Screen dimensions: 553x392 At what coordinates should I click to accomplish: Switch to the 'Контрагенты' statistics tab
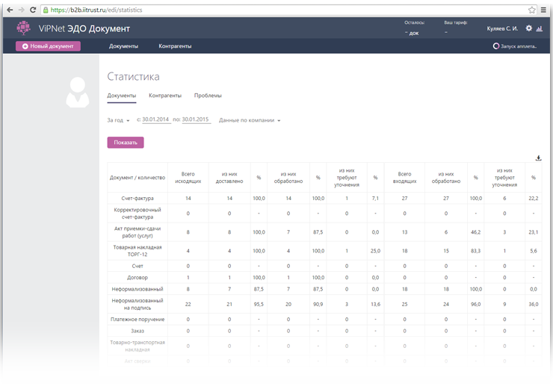pos(165,96)
